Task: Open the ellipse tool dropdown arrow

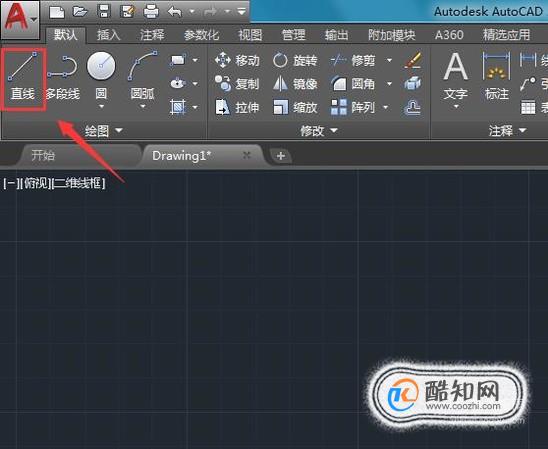Action: pyautogui.click(x=195, y=84)
